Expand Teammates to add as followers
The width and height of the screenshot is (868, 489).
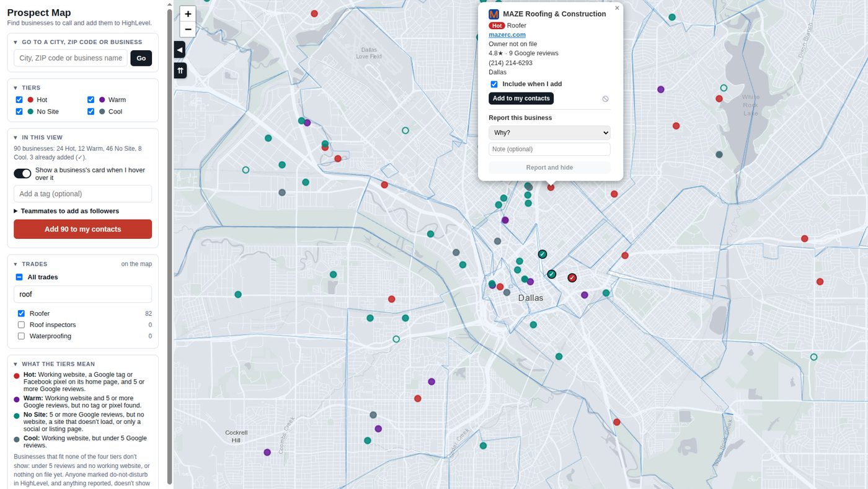click(66, 211)
